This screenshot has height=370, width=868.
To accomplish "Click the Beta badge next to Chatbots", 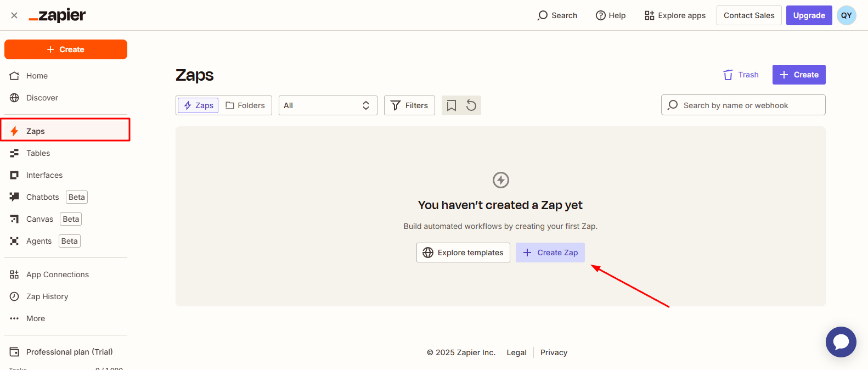I will click(x=77, y=197).
